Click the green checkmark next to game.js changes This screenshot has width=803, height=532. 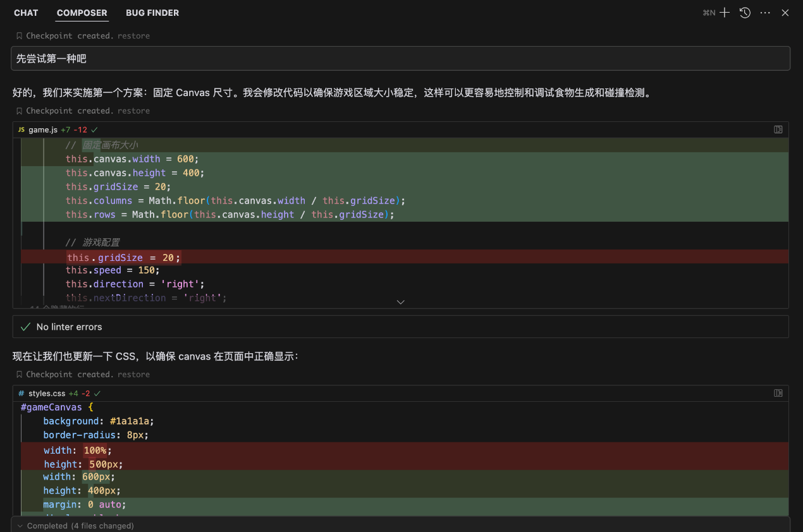click(94, 130)
